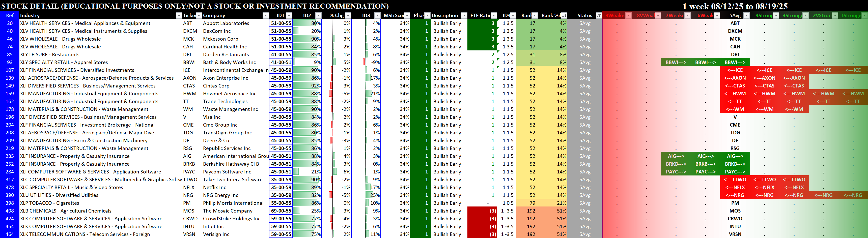This screenshot has width=868, height=238.
Task: Select the Status 5Avg cell in Verisign row
Action: pyautogui.click(x=585, y=234)
